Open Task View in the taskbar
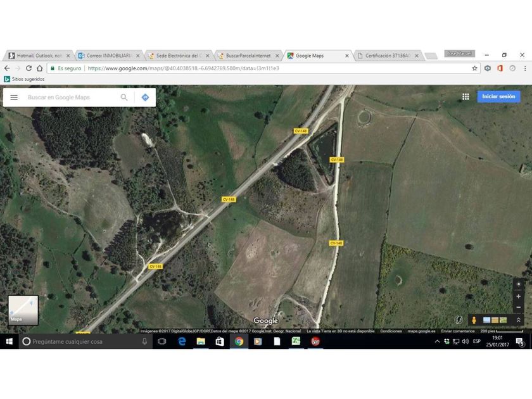Viewport: 532px width, 399px height. [162, 341]
